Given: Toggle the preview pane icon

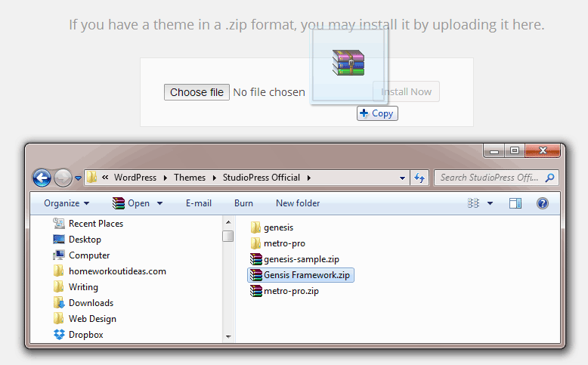Looking at the screenshot, I should click(515, 203).
